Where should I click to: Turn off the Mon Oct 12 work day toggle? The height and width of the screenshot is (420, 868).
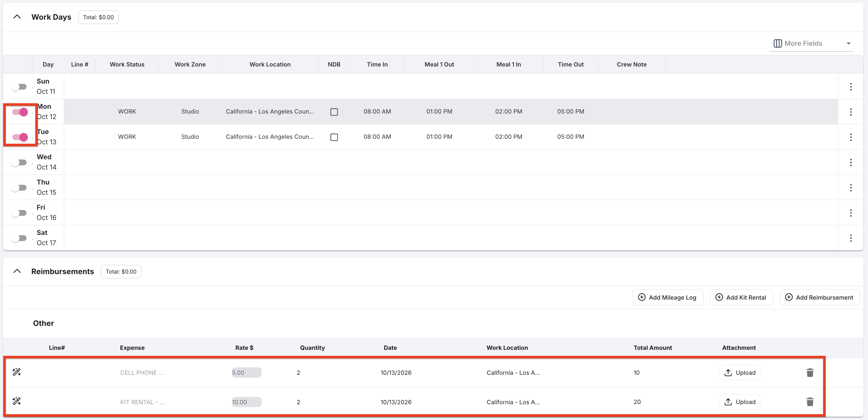pyautogui.click(x=20, y=112)
